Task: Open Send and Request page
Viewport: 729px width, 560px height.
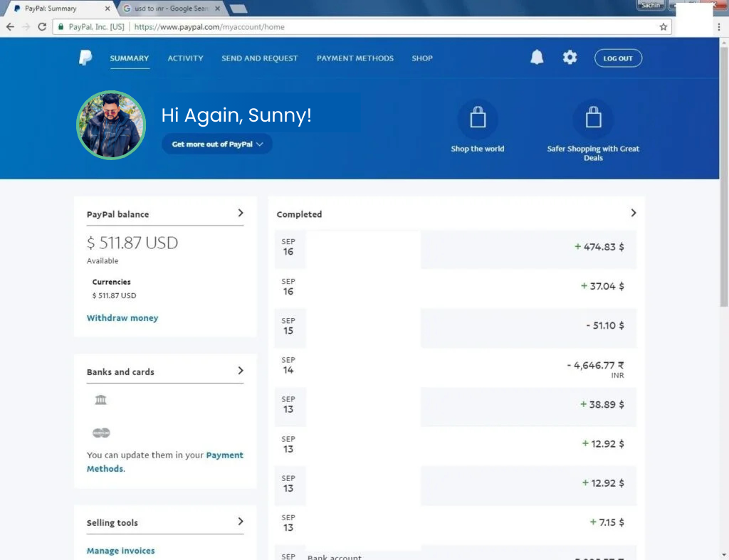Action: 259,58
